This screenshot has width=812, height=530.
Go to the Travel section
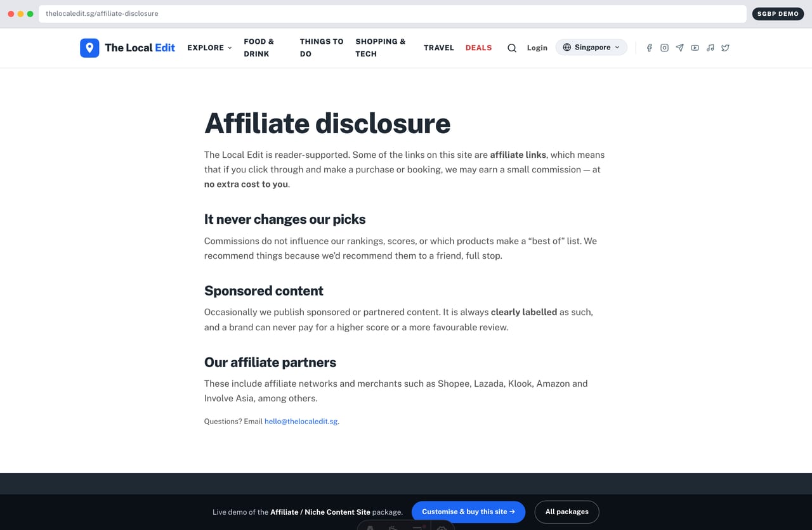(x=439, y=48)
